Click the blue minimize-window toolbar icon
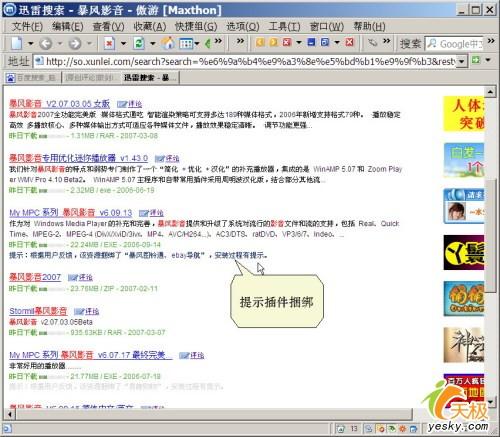The width and height of the screenshot is (500, 437). tap(311, 42)
